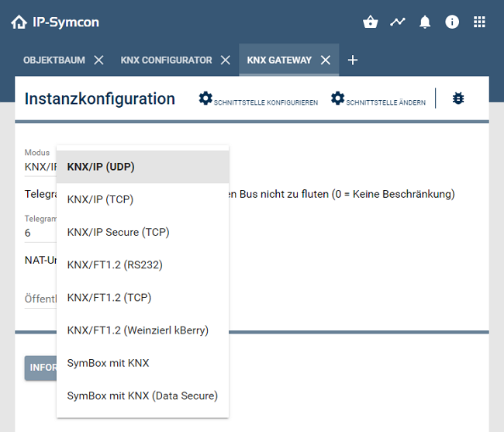Select SymBox mit KNX (Data Secure)
The width and height of the screenshot is (504, 432).
pyautogui.click(x=142, y=396)
